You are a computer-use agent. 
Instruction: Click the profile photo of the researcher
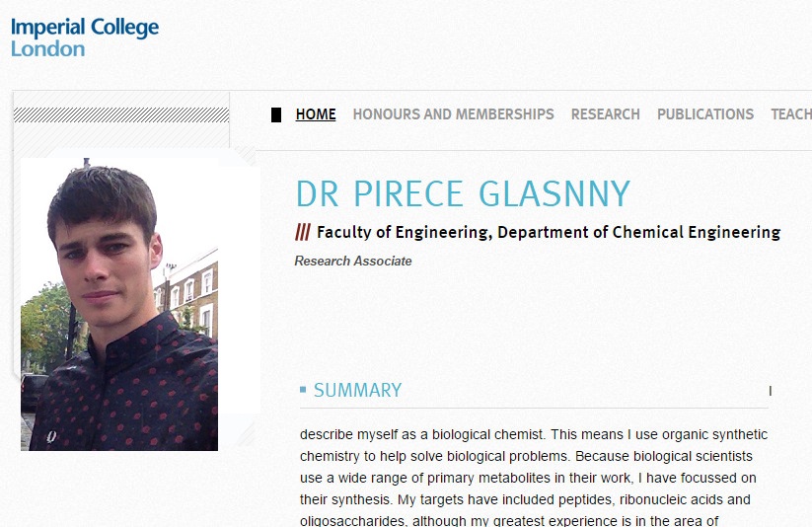pos(119,305)
